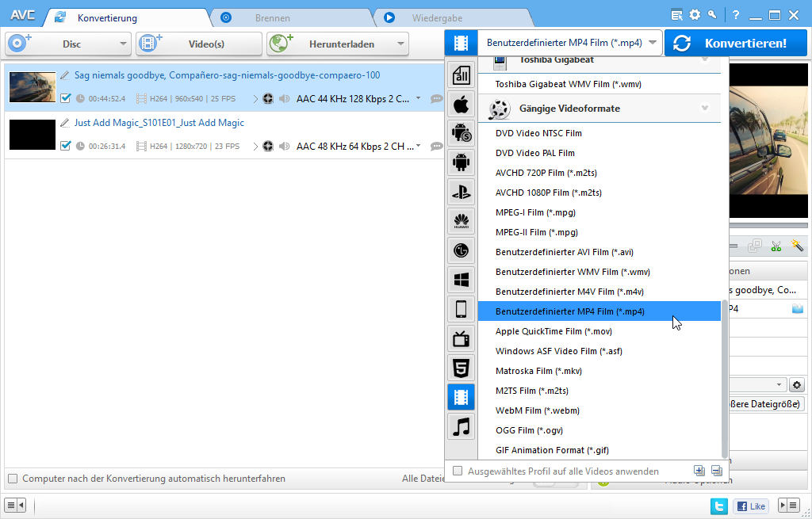
Task: Check apply selected profile to all videos
Action: click(458, 471)
